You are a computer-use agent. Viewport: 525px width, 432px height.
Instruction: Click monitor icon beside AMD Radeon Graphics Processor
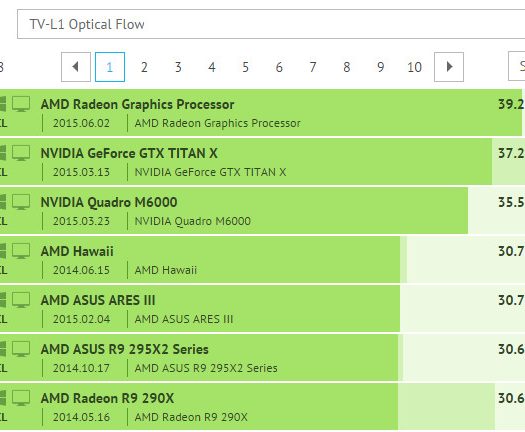click(21, 104)
